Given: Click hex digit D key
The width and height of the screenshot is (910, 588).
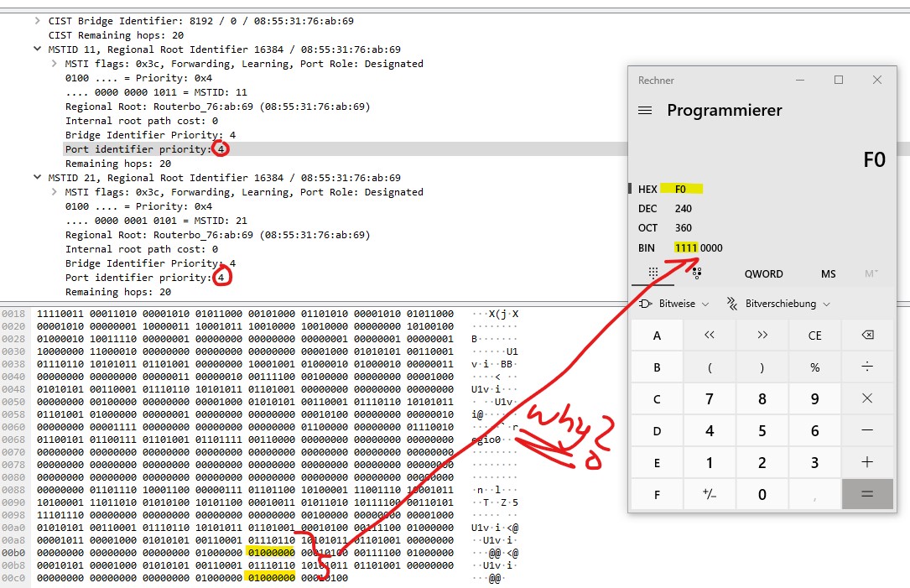Looking at the screenshot, I should [657, 431].
